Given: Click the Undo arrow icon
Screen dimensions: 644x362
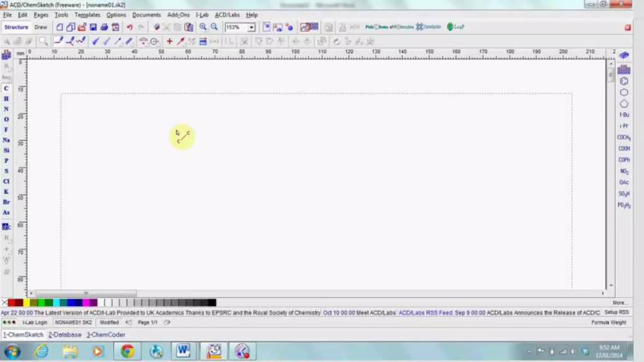Looking at the screenshot, I should [130, 27].
